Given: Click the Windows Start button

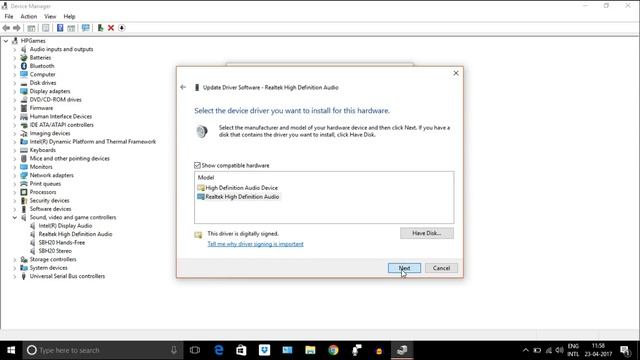Looking at the screenshot, I should click(11, 350).
